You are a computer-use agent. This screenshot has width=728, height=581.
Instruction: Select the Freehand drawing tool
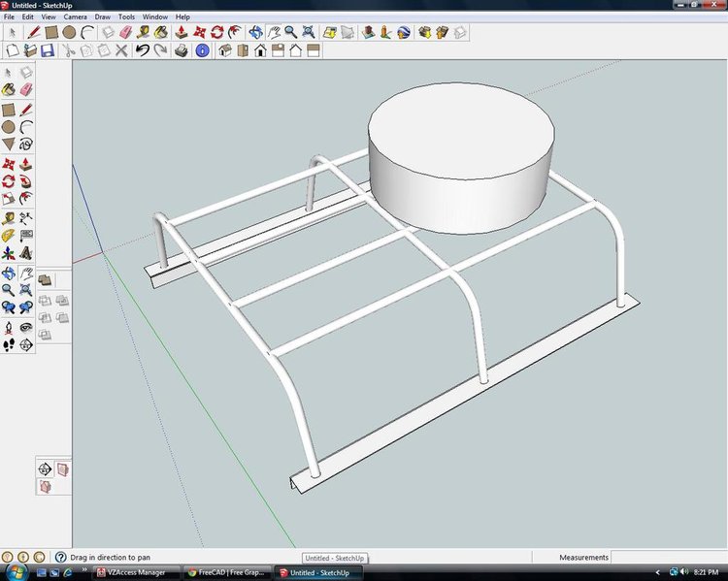tap(26, 144)
